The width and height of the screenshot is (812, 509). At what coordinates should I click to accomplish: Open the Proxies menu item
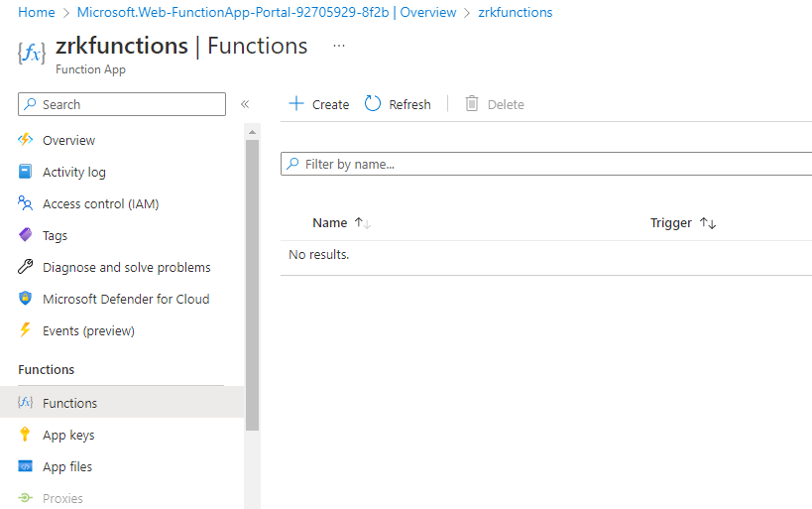[x=62, y=498]
